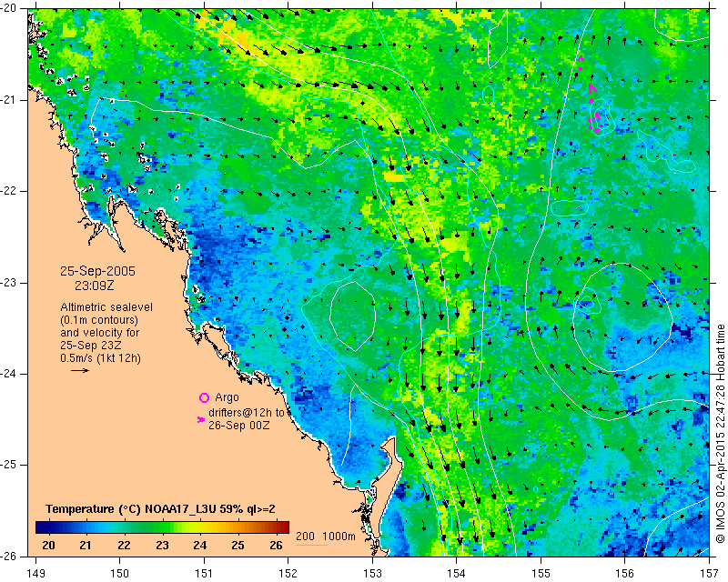Click the latitude axis label -20

[9, 9]
